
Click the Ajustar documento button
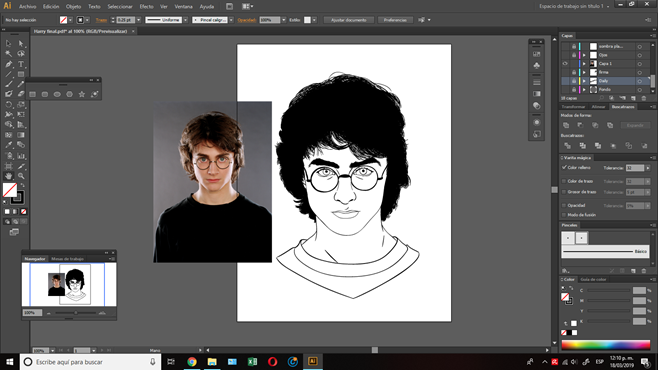click(x=349, y=20)
